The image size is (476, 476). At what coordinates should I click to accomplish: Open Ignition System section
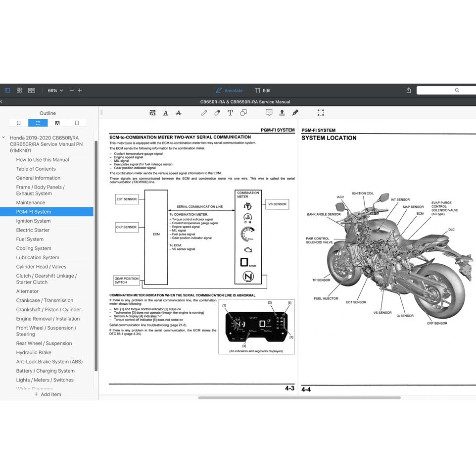(33, 221)
